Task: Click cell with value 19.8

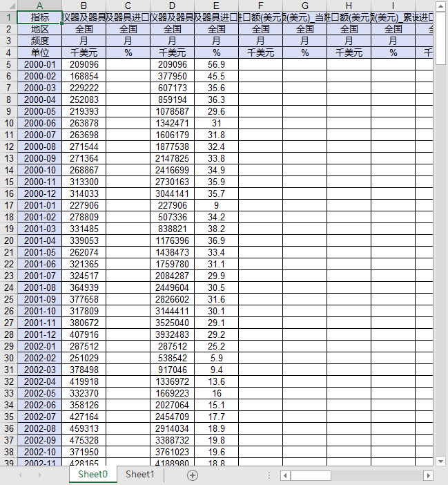Action: pyautogui.click(x=217, y=441)
